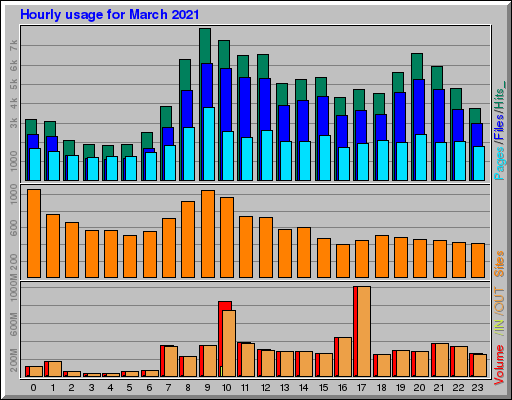Select the cyan Pages bar at hour 9
The height and width of the screenshot is (400, 512).
point(209,144)
